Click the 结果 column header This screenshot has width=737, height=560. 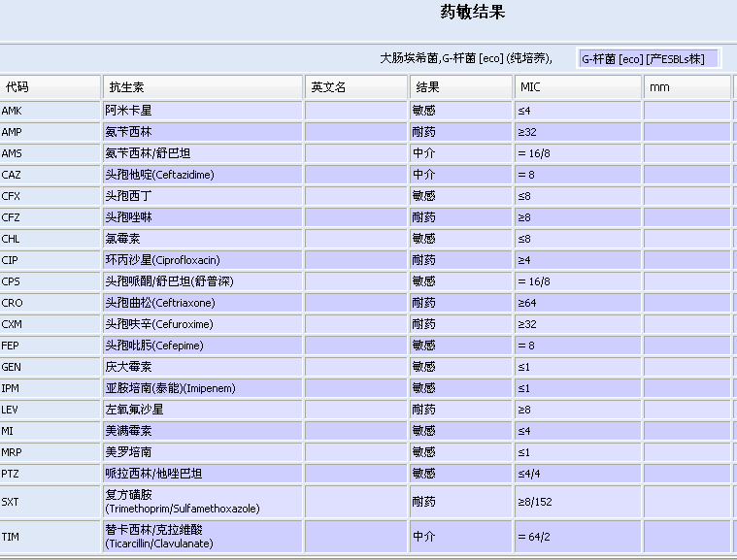pos(460,87)
